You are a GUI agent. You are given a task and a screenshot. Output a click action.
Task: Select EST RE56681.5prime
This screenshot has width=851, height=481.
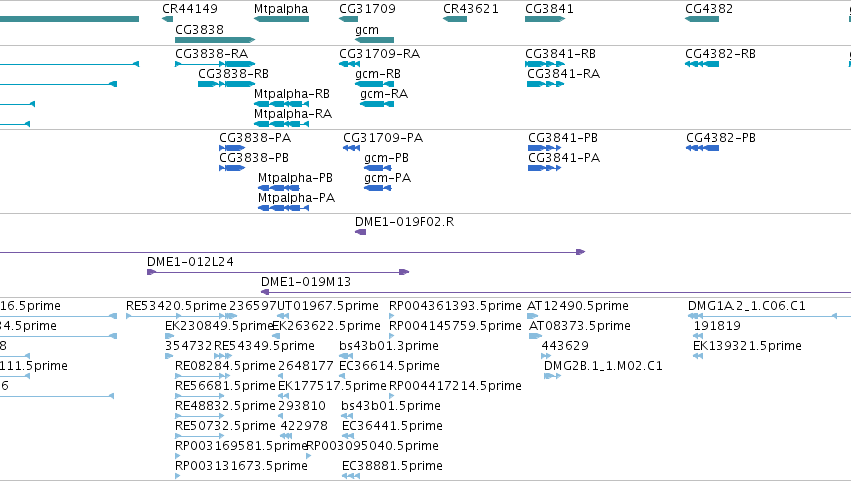[225, 387]
